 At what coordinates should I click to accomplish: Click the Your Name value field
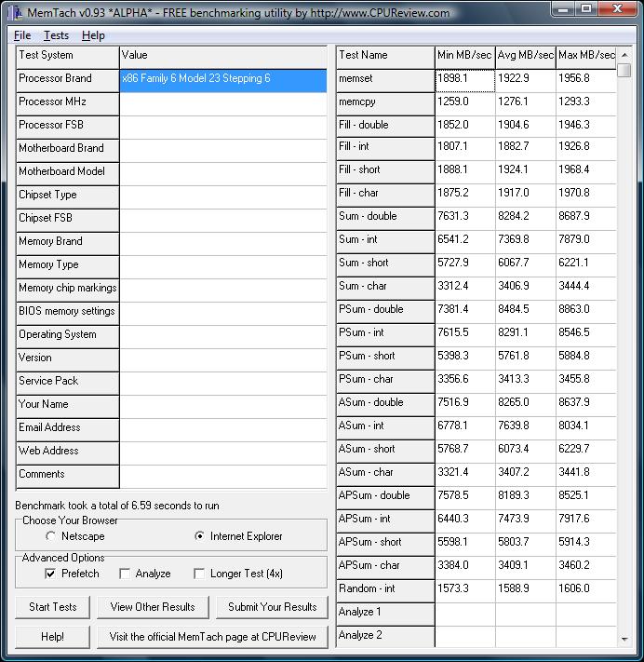tap(223, 407)
